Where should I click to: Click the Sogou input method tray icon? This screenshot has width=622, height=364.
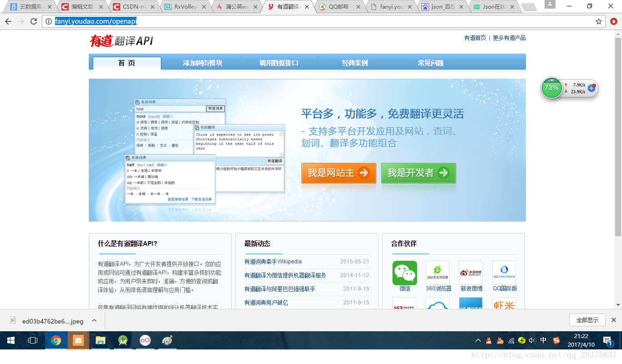556,340
